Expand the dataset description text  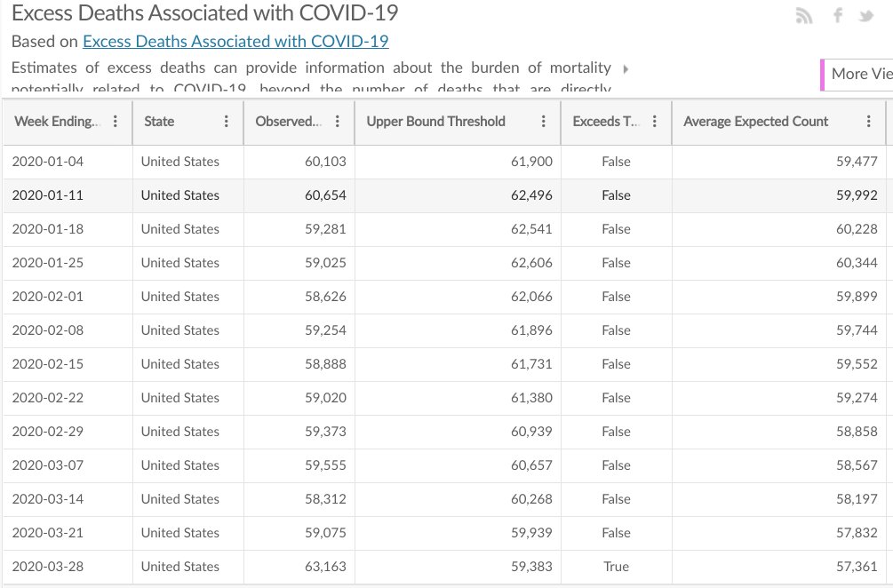pos(626,69)
